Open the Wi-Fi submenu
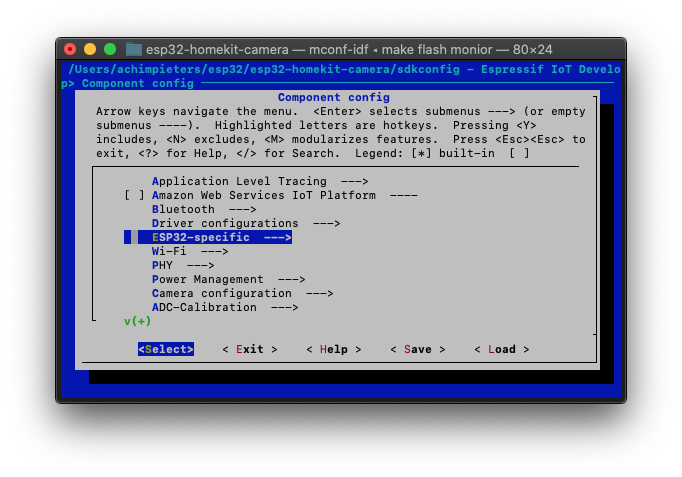The width and height of the screenshot is (682, 477). pos(190,251)
